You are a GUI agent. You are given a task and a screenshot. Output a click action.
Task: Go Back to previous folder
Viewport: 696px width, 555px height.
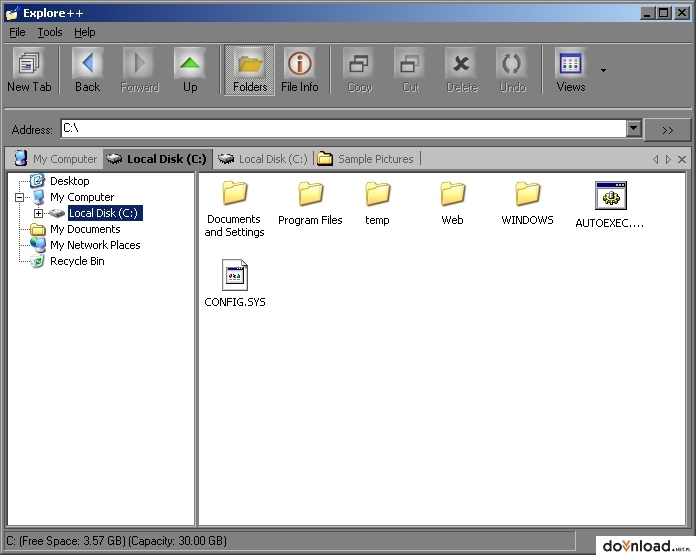click(87, 70)
